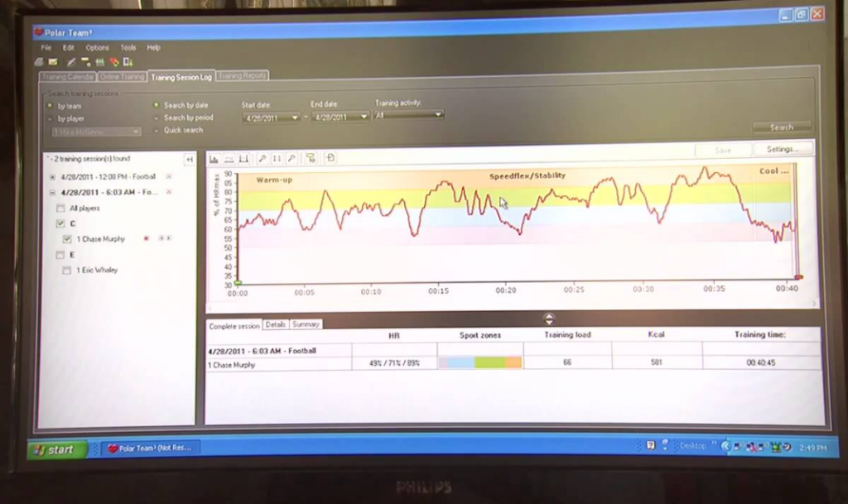848x504 pixels.
Task: Click the phase marker tag chart icon
Action: click(311, 158)
